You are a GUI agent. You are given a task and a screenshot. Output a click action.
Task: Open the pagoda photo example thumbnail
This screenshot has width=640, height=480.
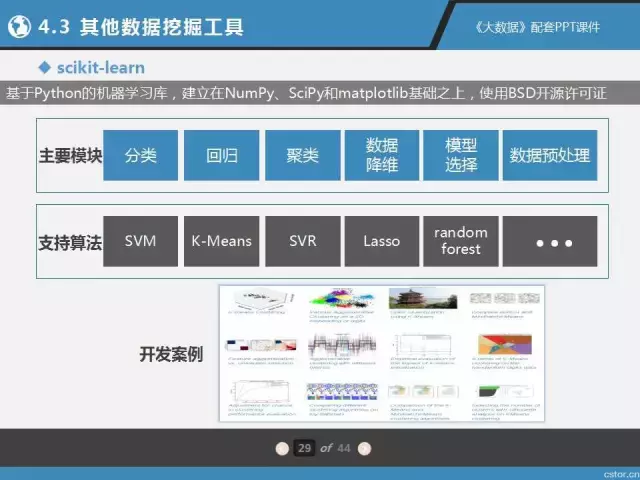(x=423, y=298)
